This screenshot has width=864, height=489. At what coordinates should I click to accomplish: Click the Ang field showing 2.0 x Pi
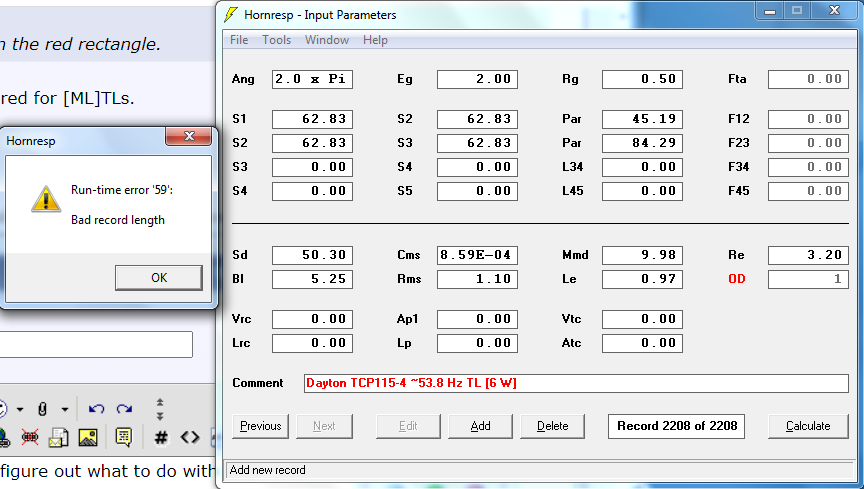pyautogui.click(x=312, y=79)
